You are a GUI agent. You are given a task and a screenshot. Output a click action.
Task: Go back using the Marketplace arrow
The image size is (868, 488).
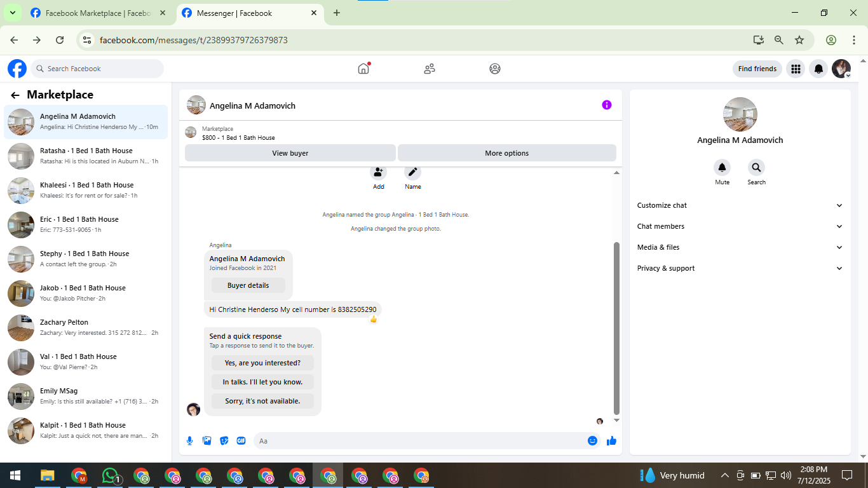point(15,95)
